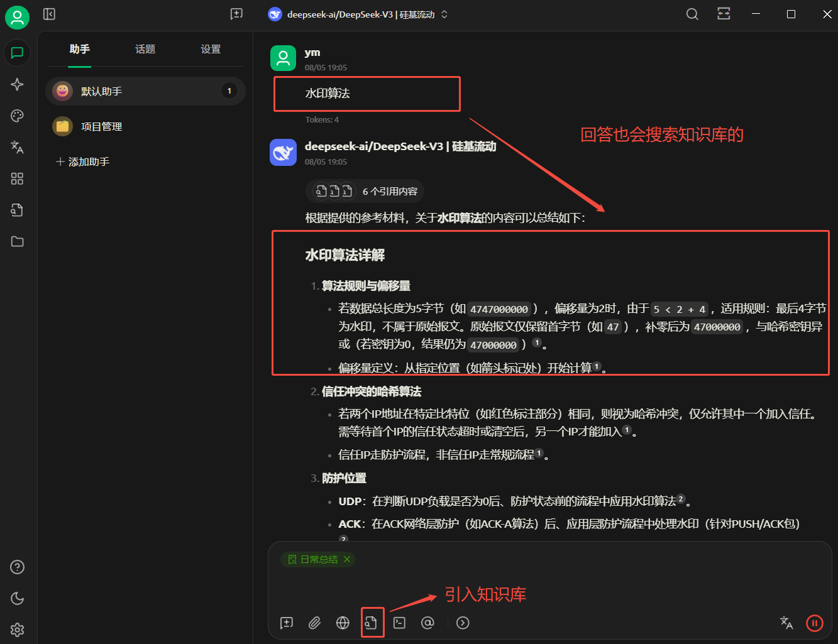Enable web search with the globe icon
This screenshot has width=838, height=644.
(343, 623)
